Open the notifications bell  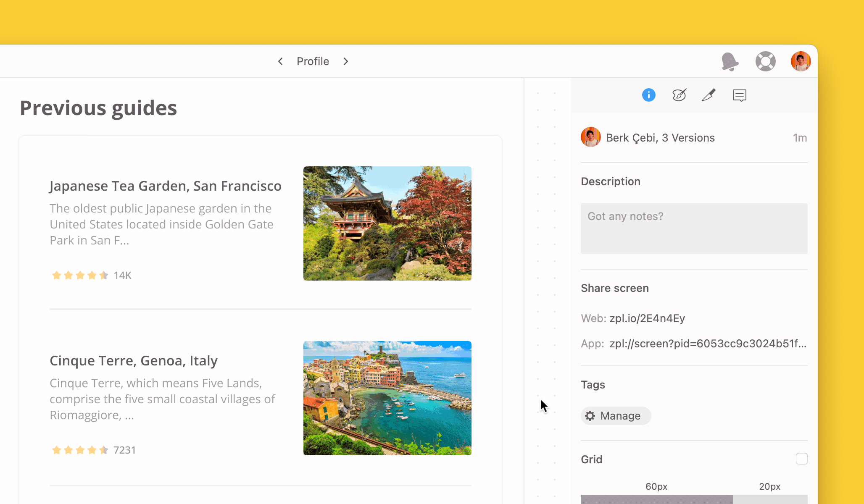pyautogui.click(x=730, y=62)
